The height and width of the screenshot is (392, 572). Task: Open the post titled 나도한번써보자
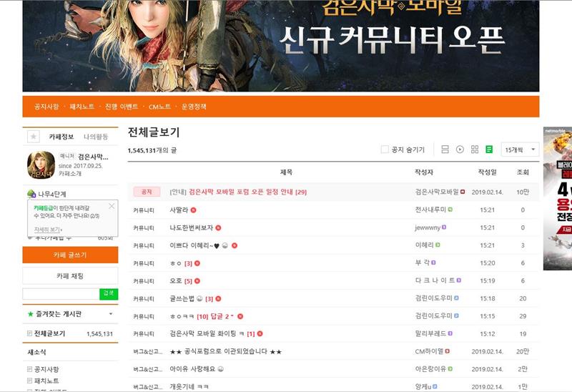[191, 227]
